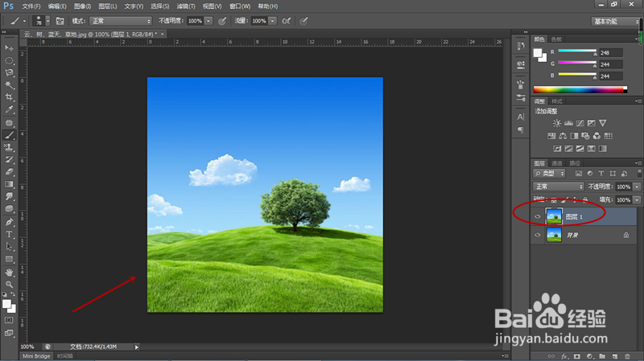This screenshot has width=644, height=361.
Task: Hide 图层 1 using its eye icon
Action: point(538,216)
